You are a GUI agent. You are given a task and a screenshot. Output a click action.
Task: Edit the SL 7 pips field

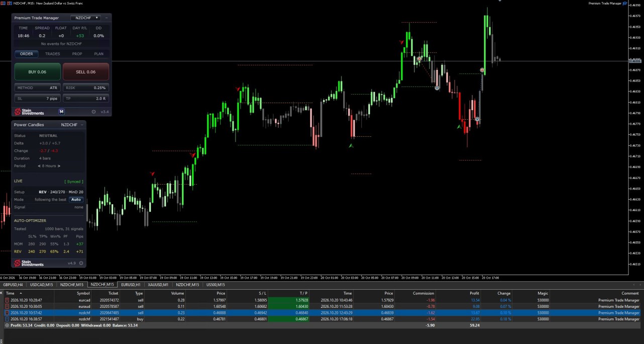37,98
